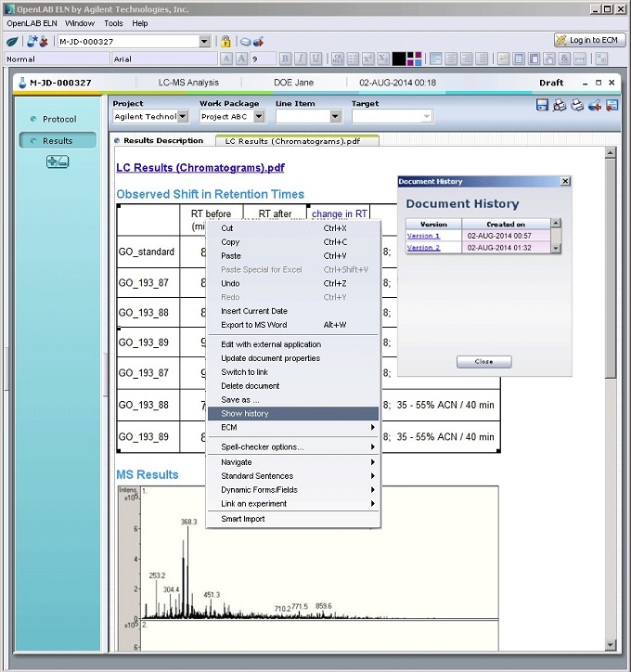This screenshot has height=672, width=631.
Task: Click the print preview icon
Action: point(560,106)
